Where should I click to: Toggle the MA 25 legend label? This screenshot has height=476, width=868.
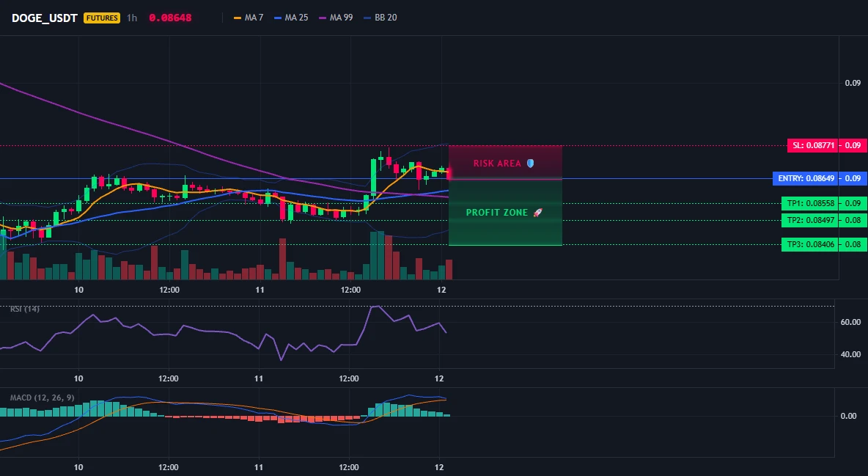pos(296,18)
